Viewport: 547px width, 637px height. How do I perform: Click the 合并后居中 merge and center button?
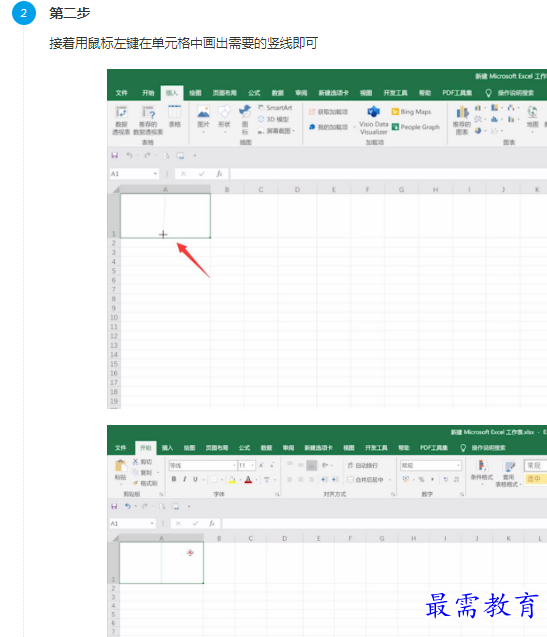pos(365,480)
